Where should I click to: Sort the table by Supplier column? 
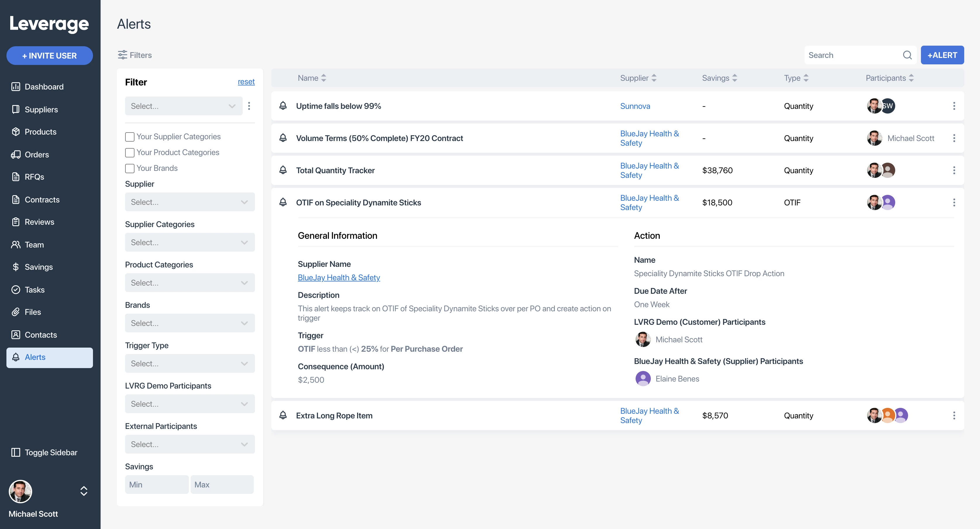click(638, 78)
